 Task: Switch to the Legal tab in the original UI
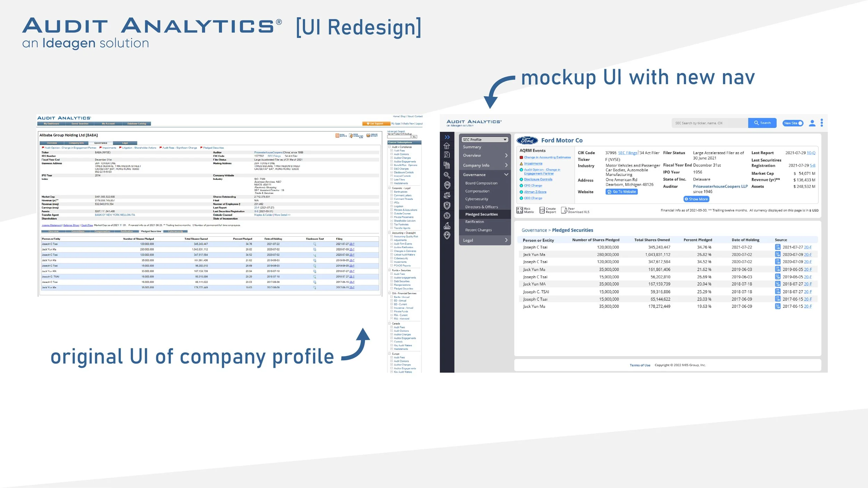(x=125, y=143)
